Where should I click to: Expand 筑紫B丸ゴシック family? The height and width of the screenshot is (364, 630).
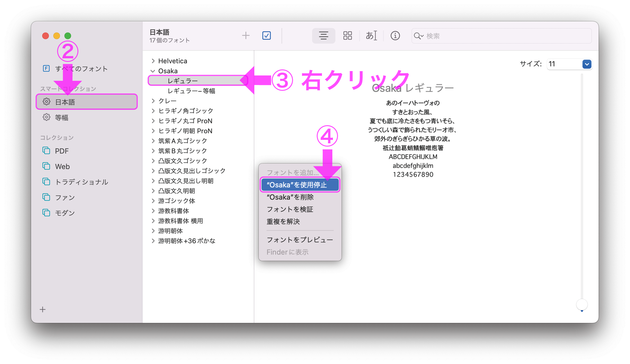[153, 151]
